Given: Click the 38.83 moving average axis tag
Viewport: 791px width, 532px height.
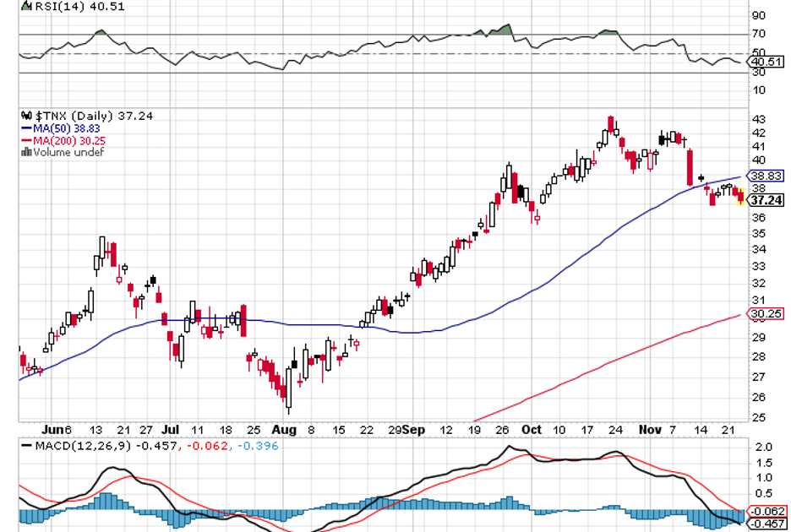Looking at the screenshot, I should [x=767, y=176].
